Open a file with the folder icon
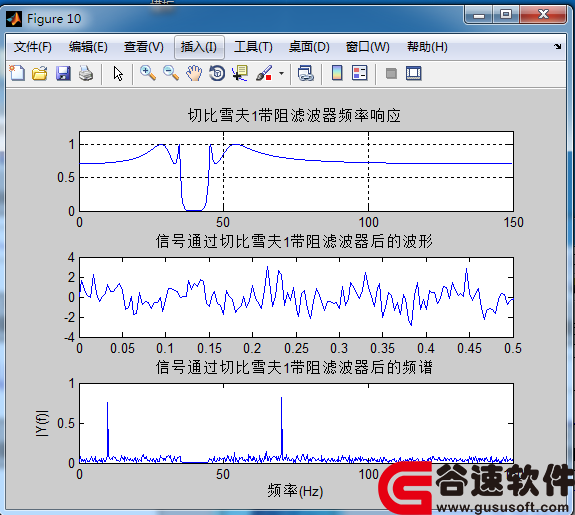 coord(40,73)
